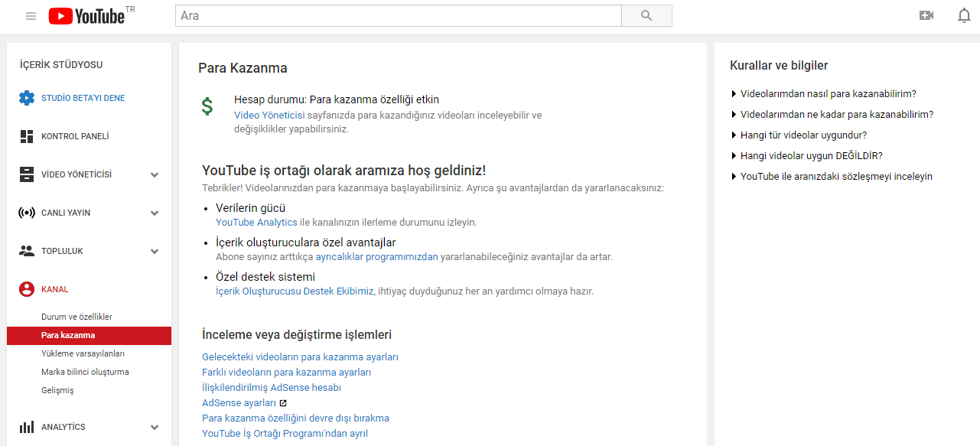Image resolution: width=980 pixels, height=446 pixels.
Task: Click the Analytics bar chart icon
Action: tap(27, 427)
